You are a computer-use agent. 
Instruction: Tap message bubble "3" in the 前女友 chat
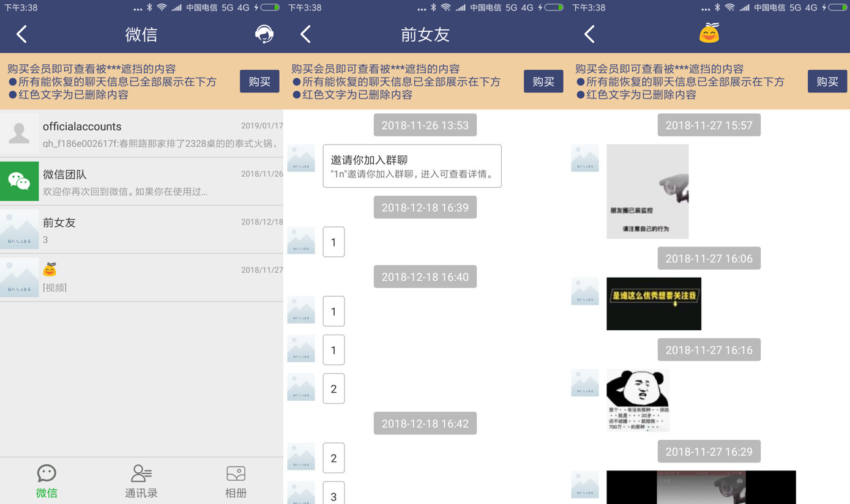(x=334, y=493)
